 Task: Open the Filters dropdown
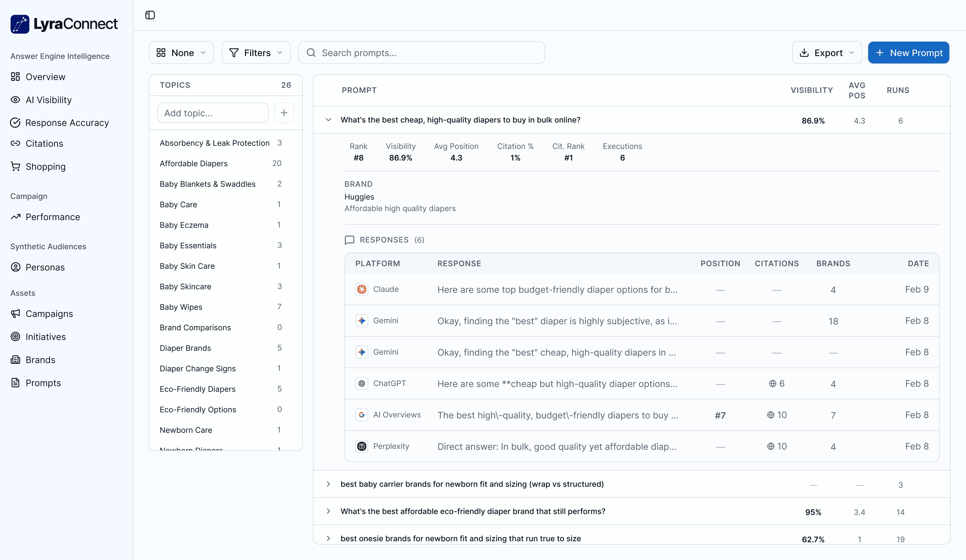coord(256,53)
